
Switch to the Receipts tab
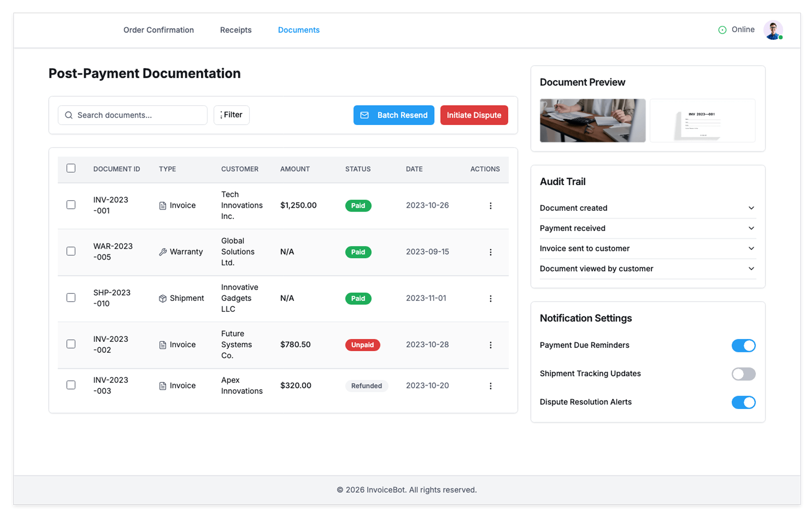tap(236, 30)
